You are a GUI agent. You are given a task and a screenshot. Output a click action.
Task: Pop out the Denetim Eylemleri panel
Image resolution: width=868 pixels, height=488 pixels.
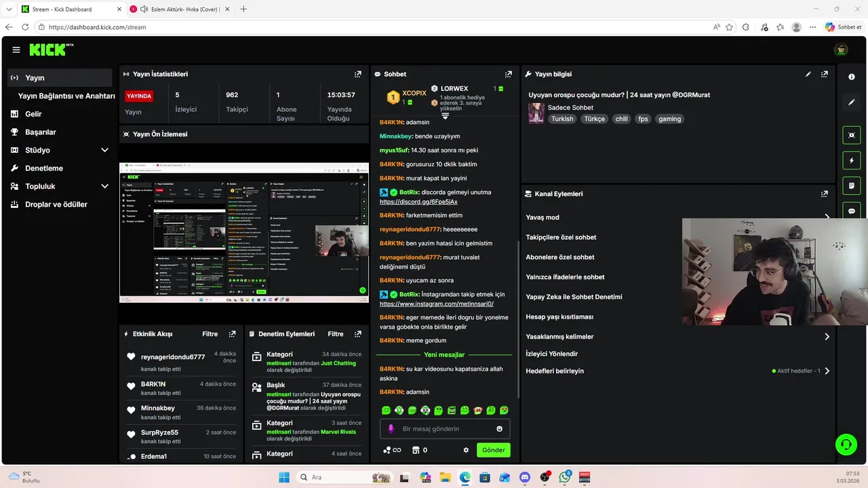(358, 334)
